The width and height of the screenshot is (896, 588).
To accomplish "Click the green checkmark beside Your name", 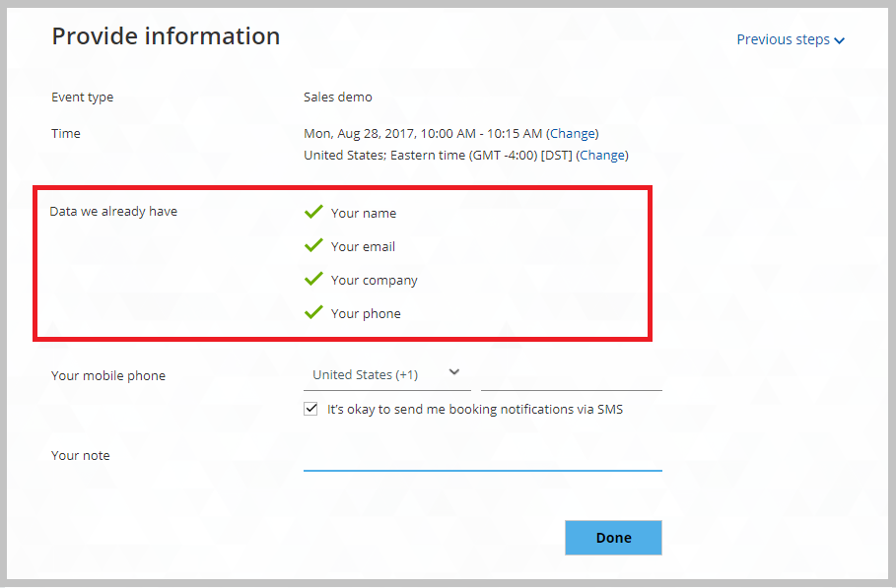I will (313, 212).
